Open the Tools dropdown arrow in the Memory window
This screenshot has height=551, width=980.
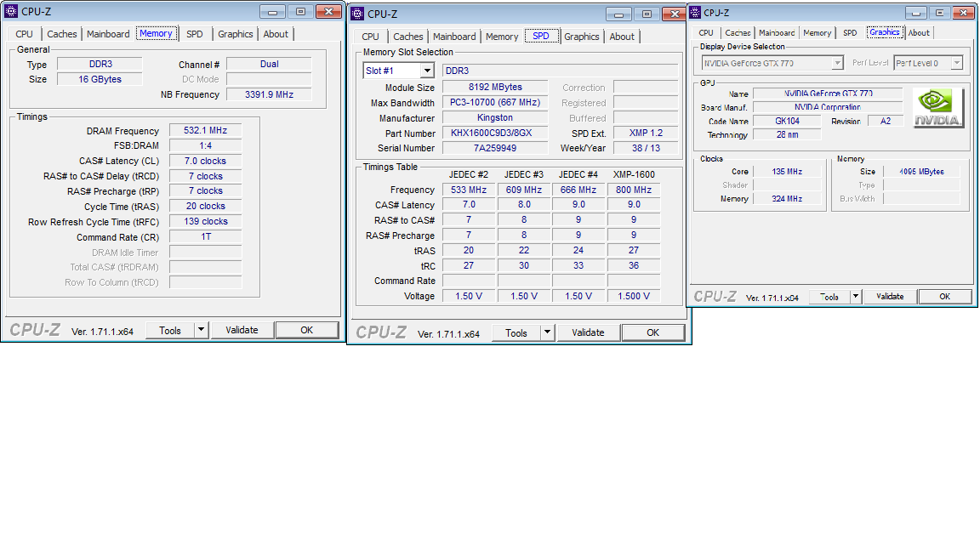[202, 330]
